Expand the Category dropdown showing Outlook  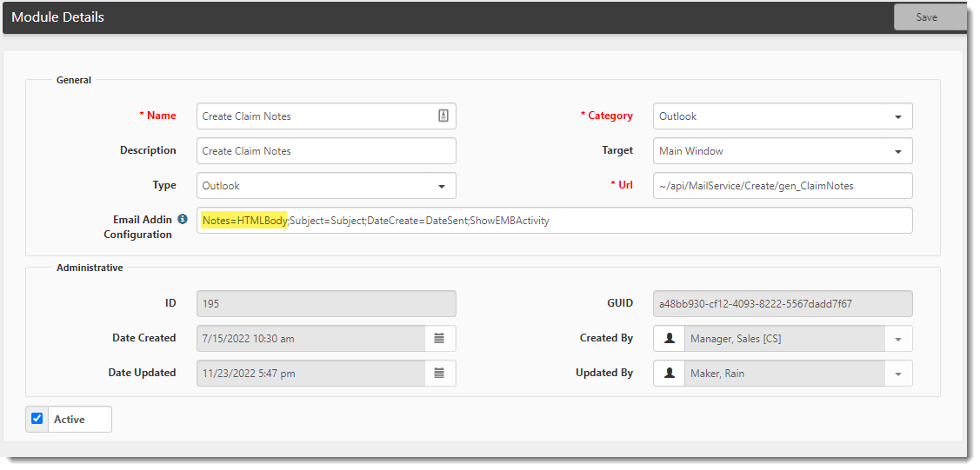coord(897,116)
